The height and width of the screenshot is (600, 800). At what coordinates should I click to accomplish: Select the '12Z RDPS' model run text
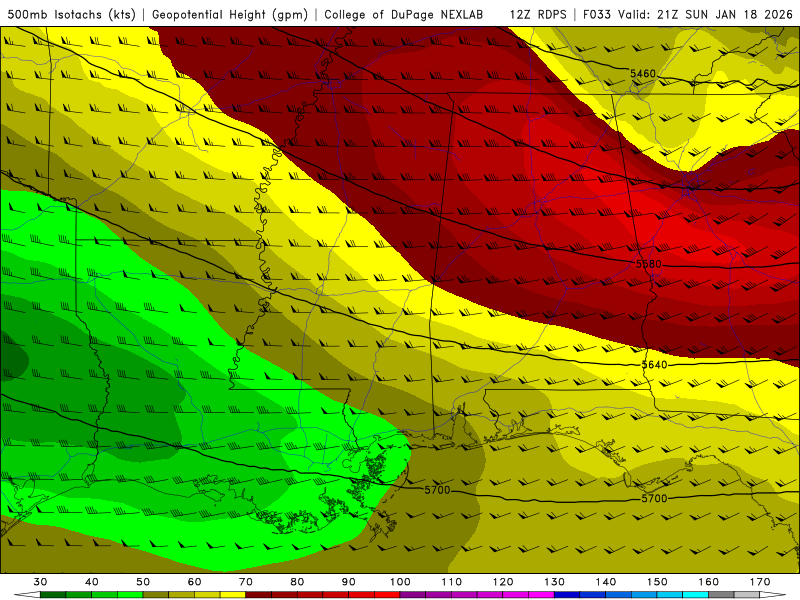pos(538,15)
